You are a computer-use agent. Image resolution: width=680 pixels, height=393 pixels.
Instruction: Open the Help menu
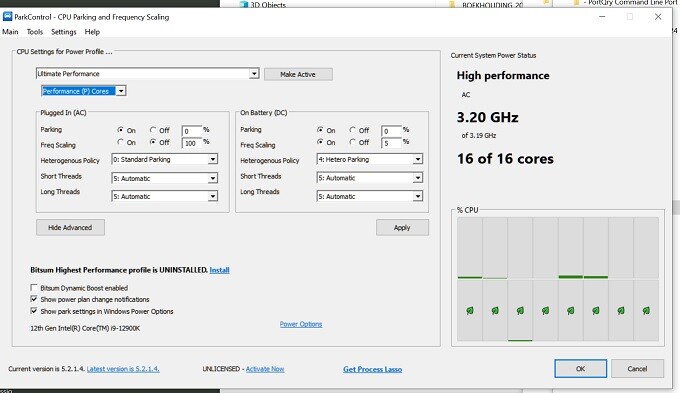click(x=92, y=32)
